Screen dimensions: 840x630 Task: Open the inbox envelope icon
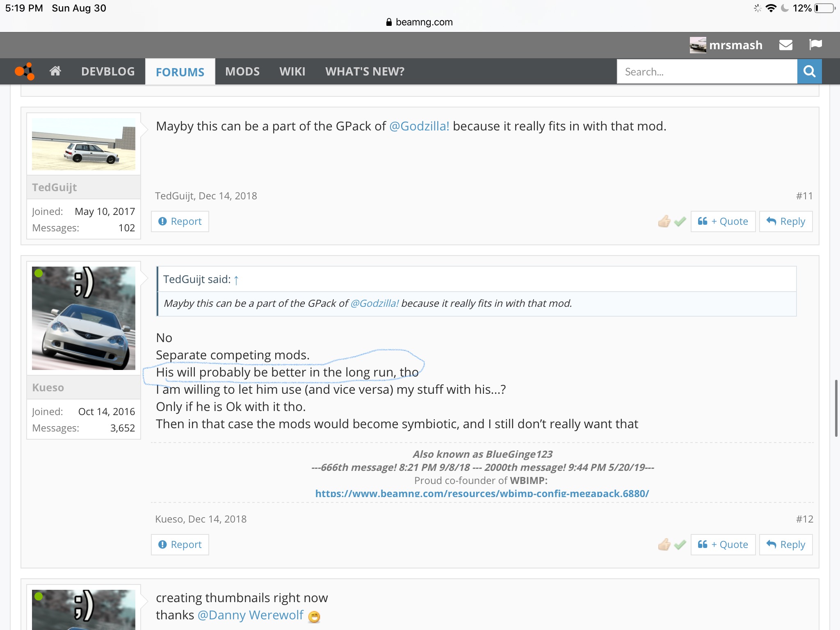(x=785, y=45)
